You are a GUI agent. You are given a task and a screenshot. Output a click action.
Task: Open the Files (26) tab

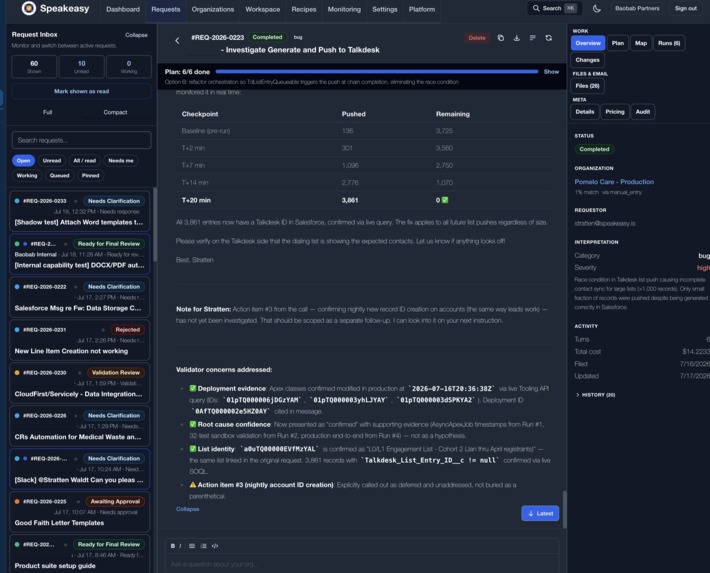[x=587, y=86]
